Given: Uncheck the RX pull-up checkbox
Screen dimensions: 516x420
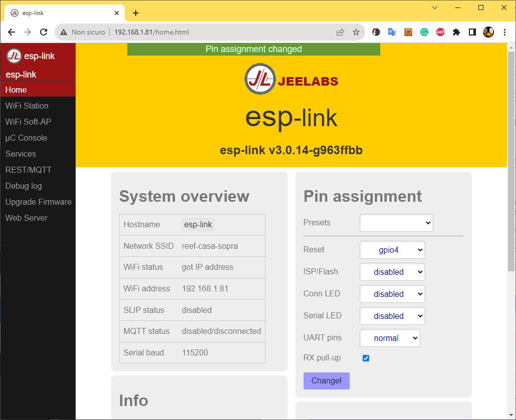Looking at the screenshot, I should click(x=366, y=358).
